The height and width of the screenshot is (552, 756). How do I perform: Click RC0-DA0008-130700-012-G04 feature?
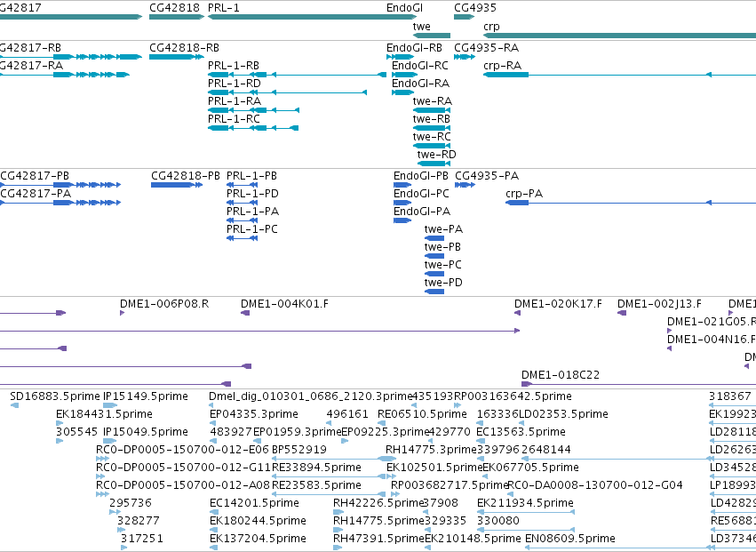pyautogui.click(x=595, y=485)
